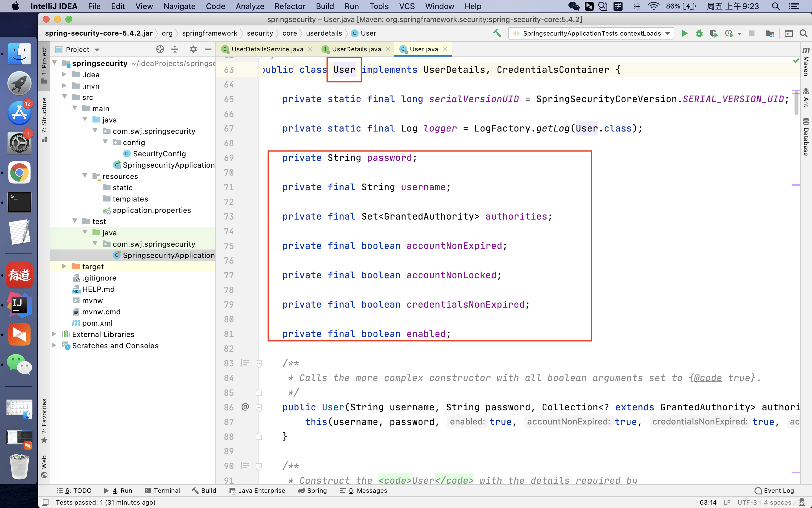Run with coverage icon in toolbar

(x=713, y=33)
